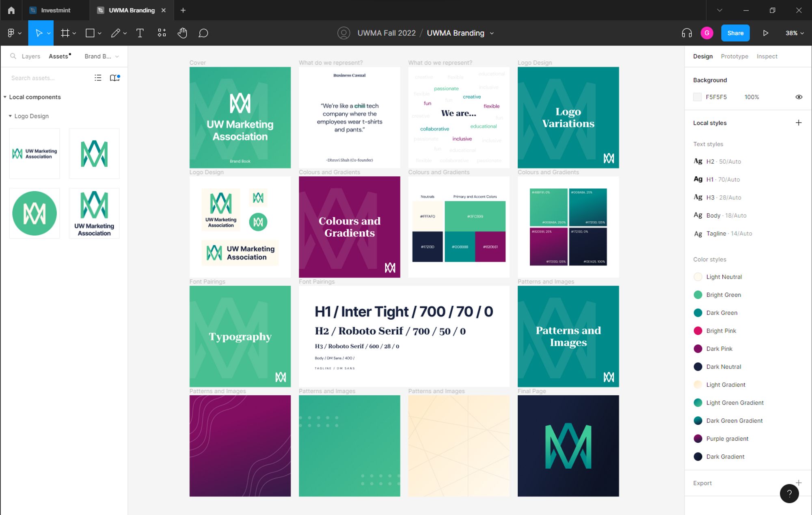The height and width of the screenshot is (515, 812).
Task: Open Frame tool options dropdown
Action: click(74, 33)
